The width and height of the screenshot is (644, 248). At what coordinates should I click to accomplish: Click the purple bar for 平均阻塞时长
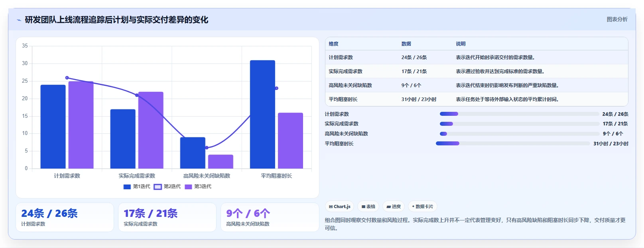(x=290, y=141)
